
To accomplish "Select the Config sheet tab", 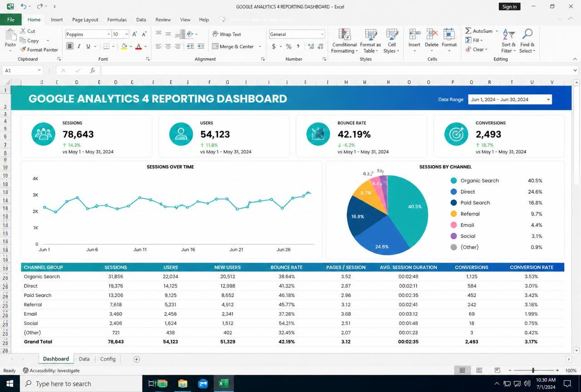I will (108, 359).
